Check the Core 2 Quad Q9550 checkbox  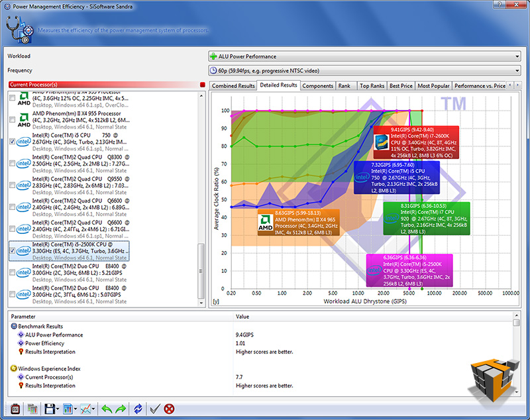(x=13, y=185)
